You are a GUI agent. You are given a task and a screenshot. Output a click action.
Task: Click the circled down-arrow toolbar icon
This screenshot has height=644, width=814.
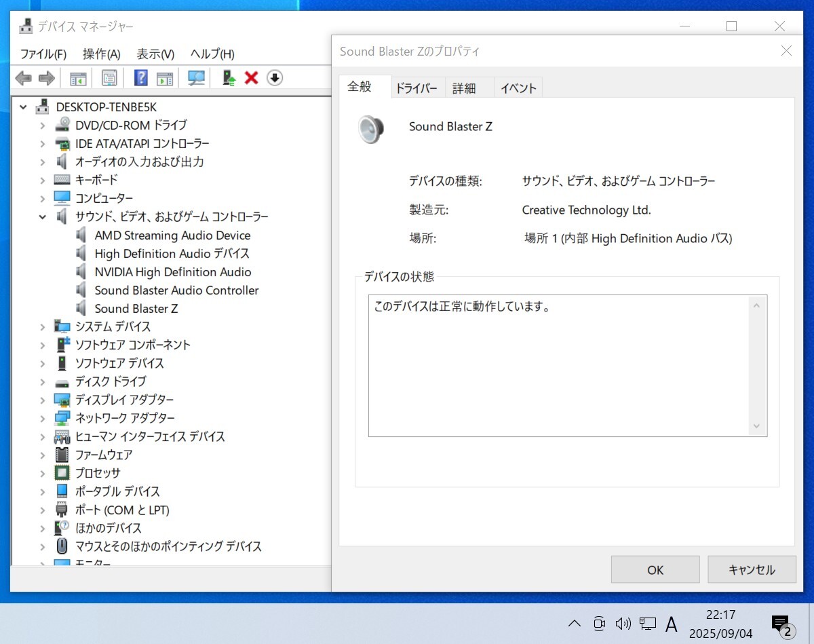coord(274,78)
